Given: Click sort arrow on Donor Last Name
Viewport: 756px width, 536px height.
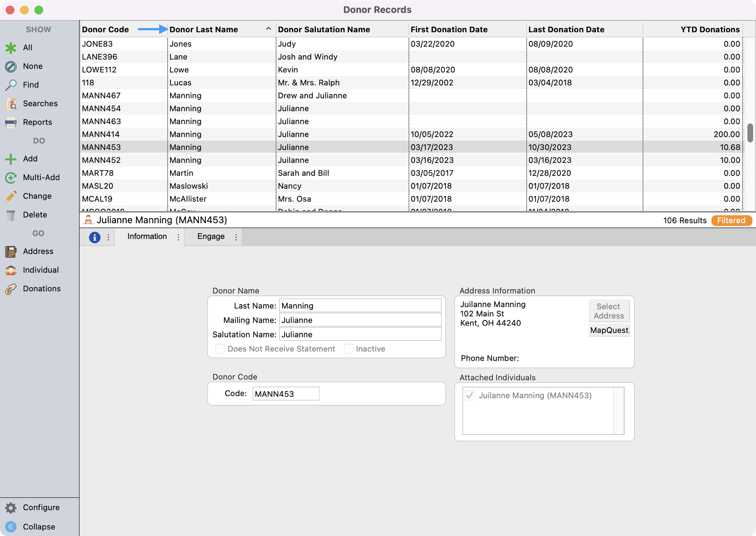Looking at the screenshot, I should (268, 29).
